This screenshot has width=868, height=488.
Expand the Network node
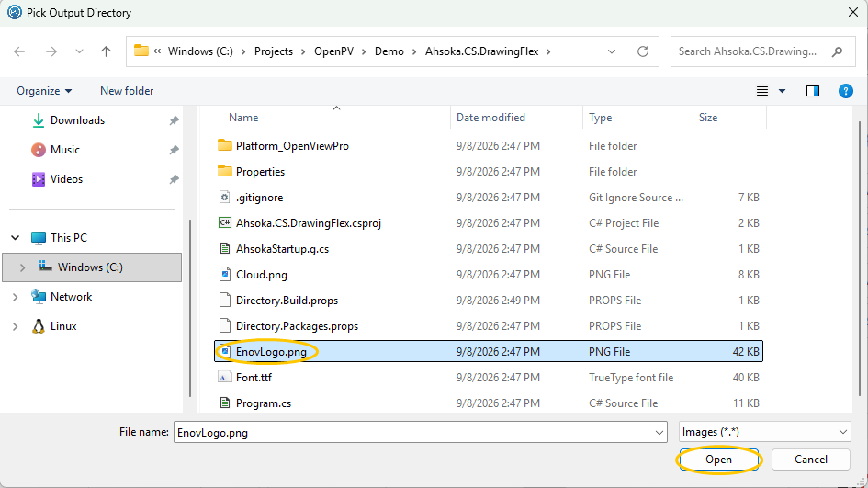[15, 297]
